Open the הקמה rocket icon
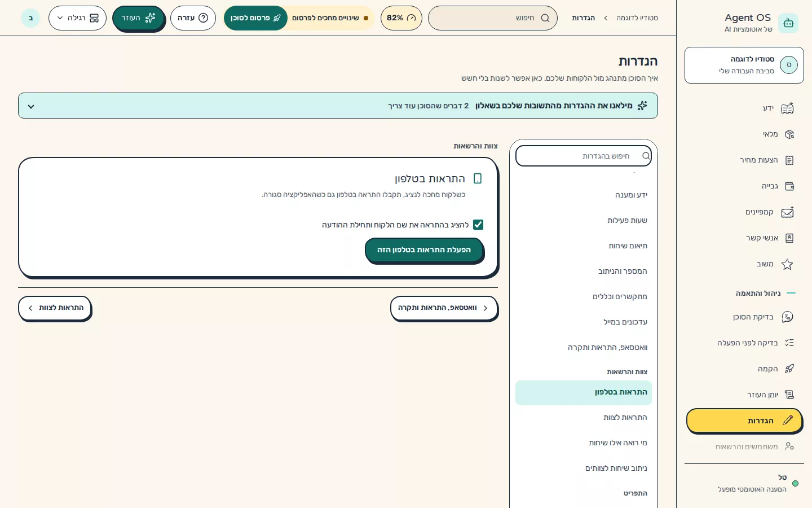 [789, 369]
